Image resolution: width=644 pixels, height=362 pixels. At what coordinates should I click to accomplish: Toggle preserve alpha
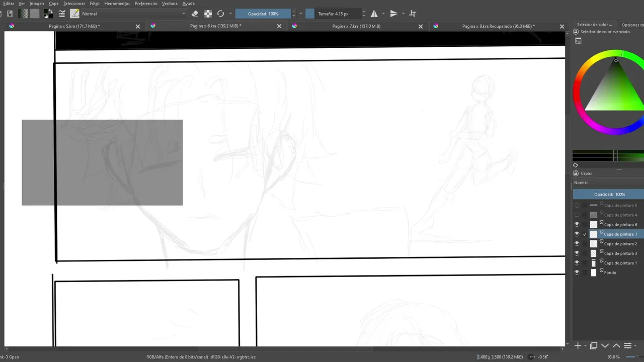[207, 14]
